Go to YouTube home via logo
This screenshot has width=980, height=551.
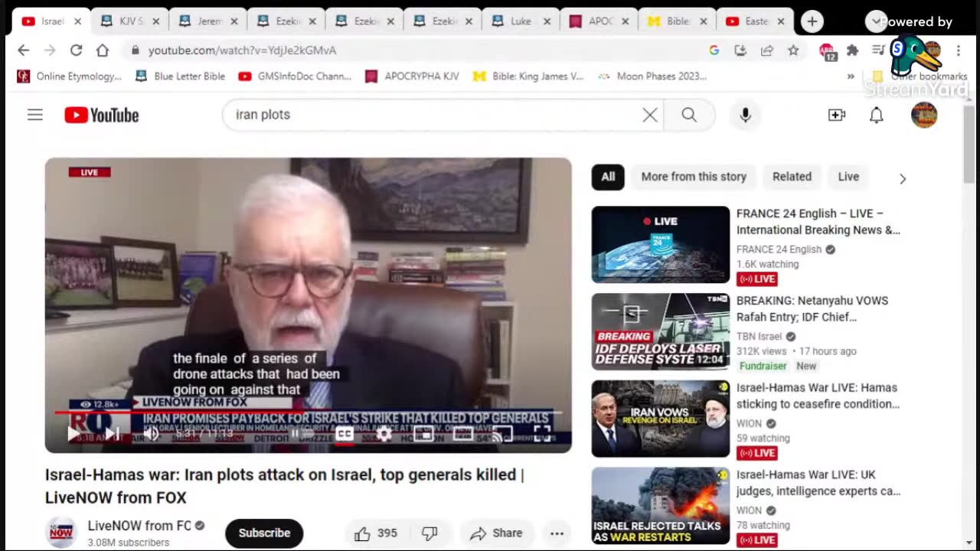point(102,115)
